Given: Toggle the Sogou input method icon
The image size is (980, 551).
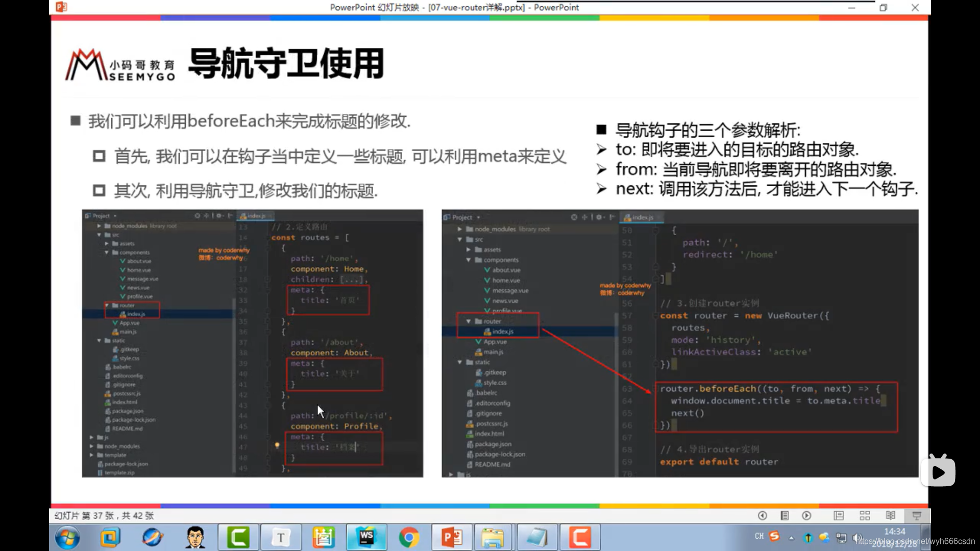Looking at the screenshot, I should tap(775, 536).
